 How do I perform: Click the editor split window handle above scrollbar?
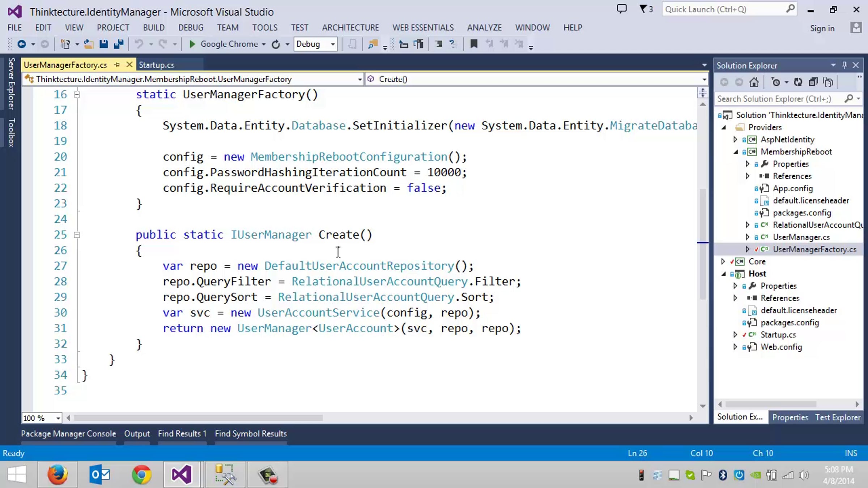[702, 93]
